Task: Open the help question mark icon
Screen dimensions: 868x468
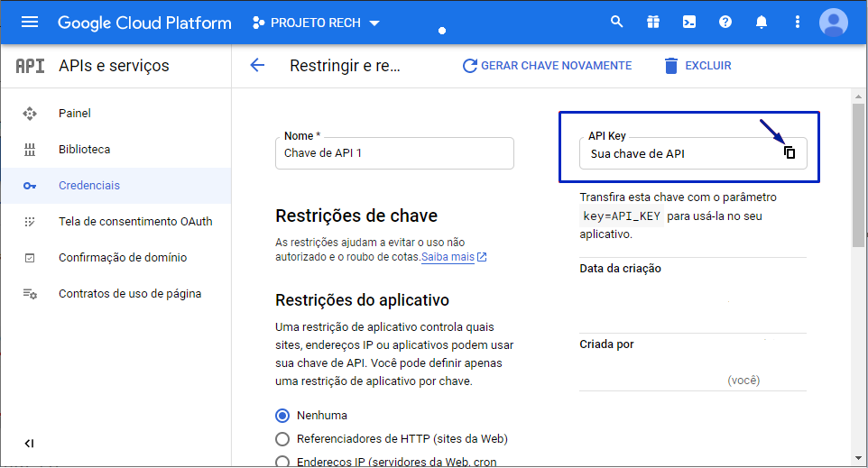Action: tap(725, 23)
